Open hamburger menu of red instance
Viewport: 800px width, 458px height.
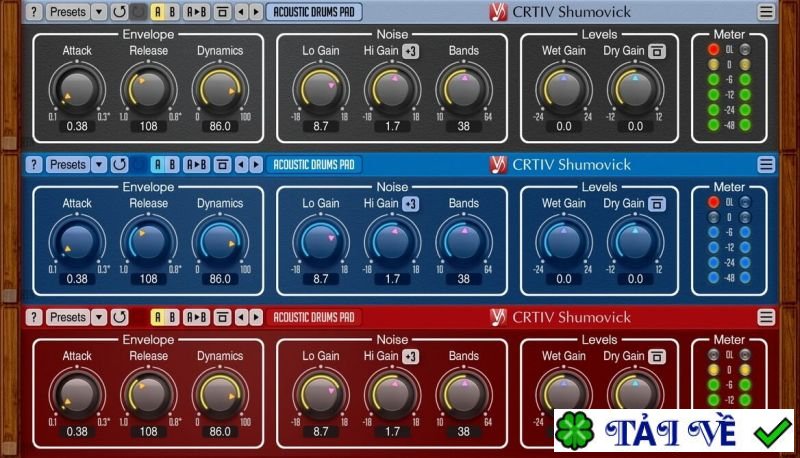(x=766, y=317)
